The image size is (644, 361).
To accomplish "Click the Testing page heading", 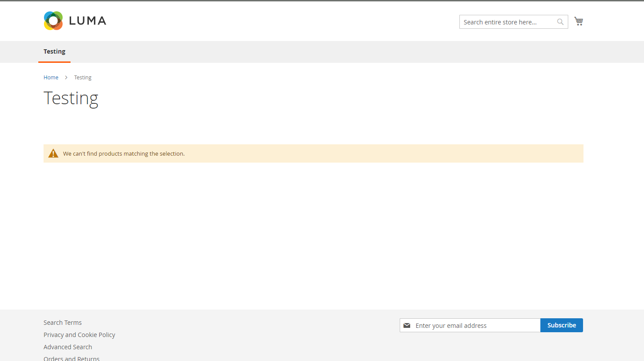I will [x=71, y=99].
